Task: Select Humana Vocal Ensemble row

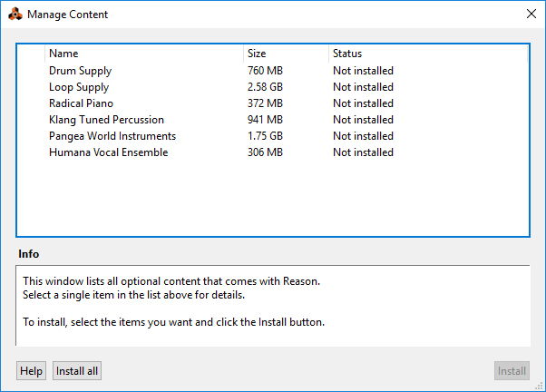Action: click(108, 152)
